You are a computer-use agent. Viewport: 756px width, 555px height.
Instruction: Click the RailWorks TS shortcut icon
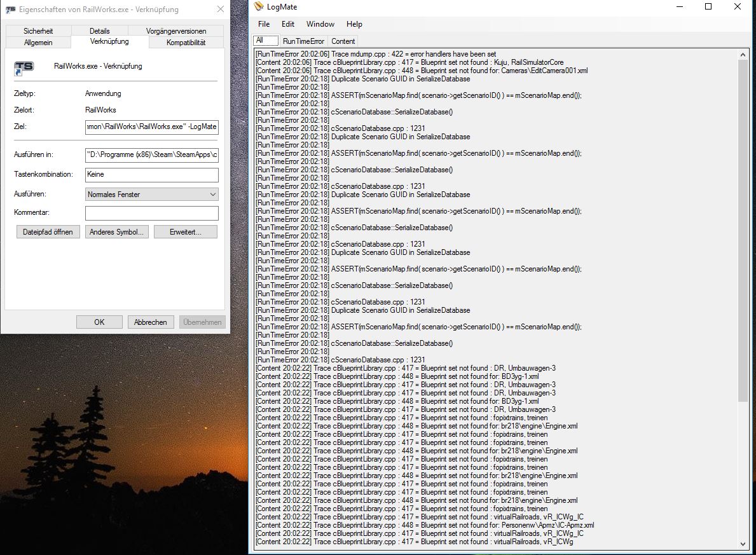tap(24, 68)
